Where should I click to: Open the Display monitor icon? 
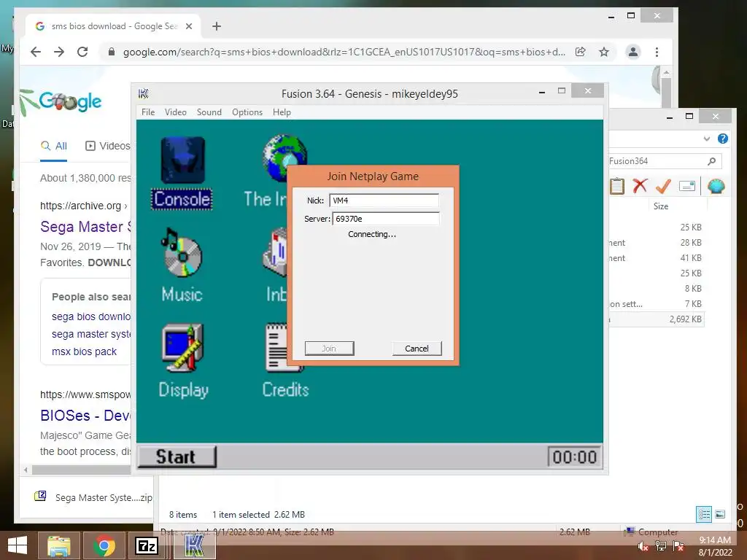pyautogui.click(x=183, y=360)
